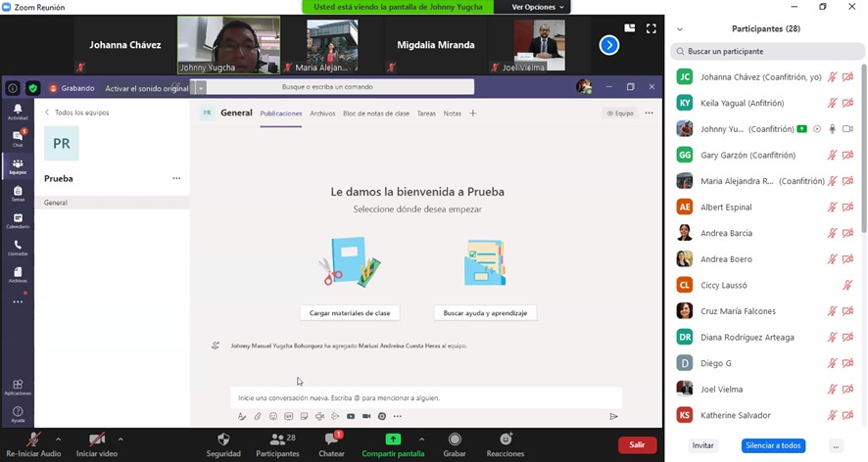Show next video thumbnails with blue arrow
This screenshot has height=462, width=868.
pos(609,45)
